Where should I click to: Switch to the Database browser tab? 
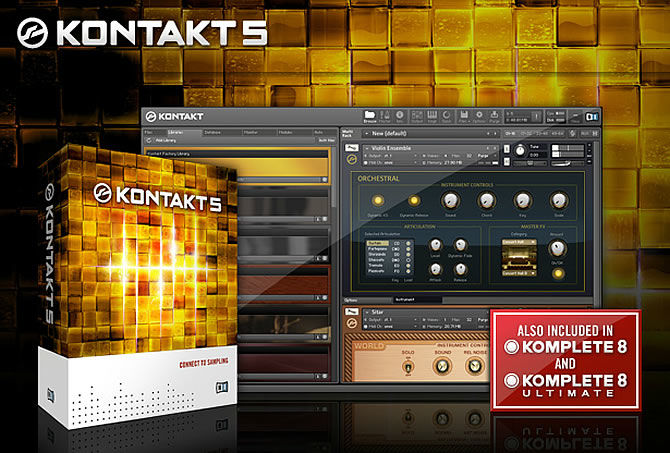[221, 132]
